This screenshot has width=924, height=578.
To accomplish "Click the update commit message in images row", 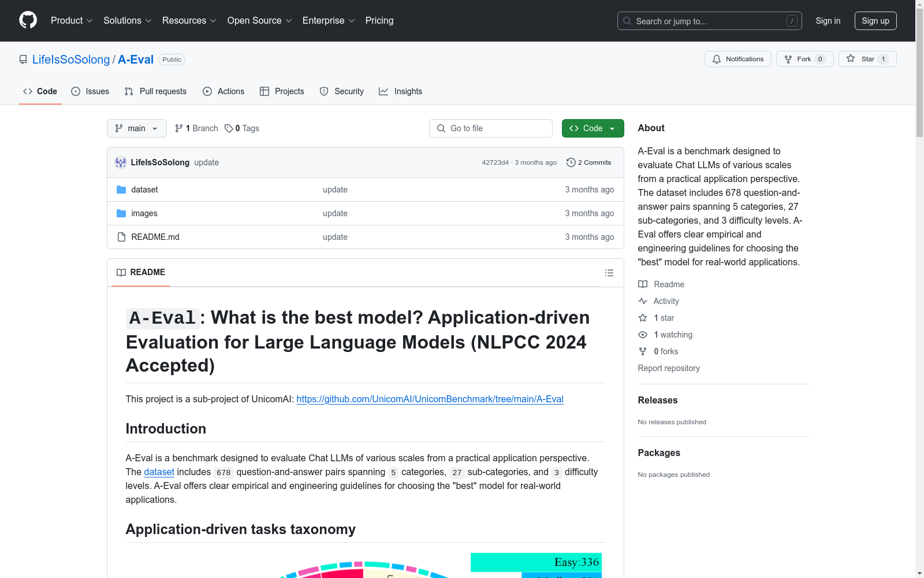I will click(335, 213).
